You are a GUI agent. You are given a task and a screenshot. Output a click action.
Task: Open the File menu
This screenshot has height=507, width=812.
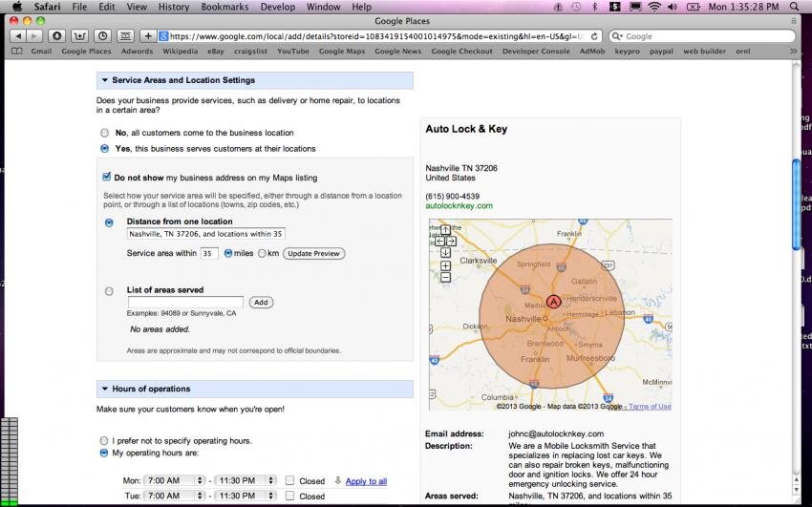click(x=79, y=7)
